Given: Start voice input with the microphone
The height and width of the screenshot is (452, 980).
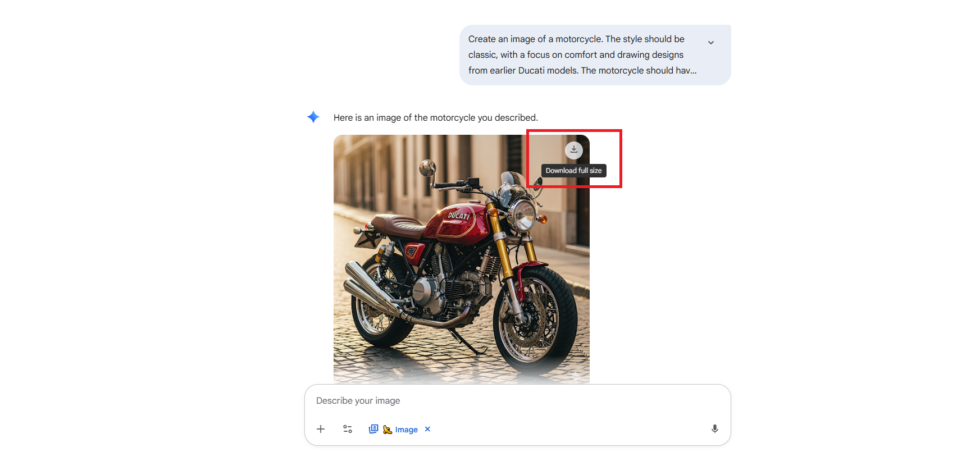Looking at the screenshot, I should pyautogui.click(x=714, y=429).
